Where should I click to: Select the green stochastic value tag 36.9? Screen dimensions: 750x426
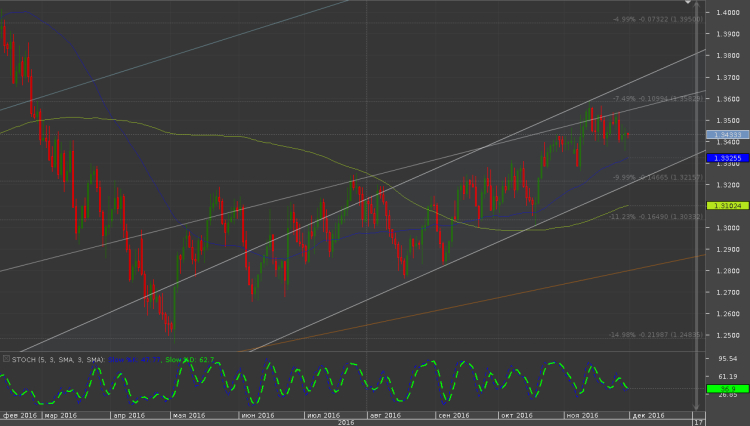click(728, 389)
